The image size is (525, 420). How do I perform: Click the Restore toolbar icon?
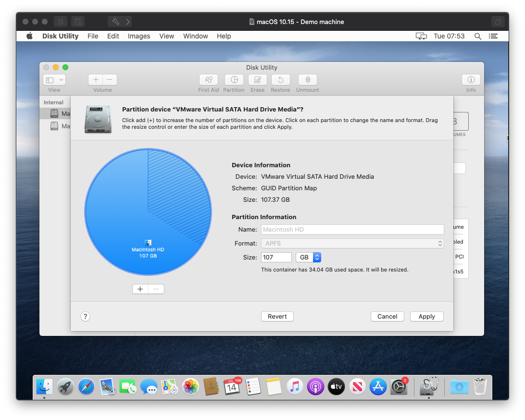pos(281,80)
